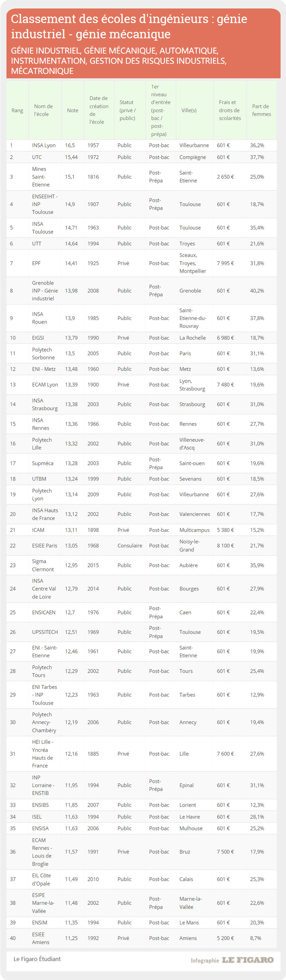This screenshot has width=286, height=980.
Task: Click the EPF school name cell
Action: coord(37,263)
